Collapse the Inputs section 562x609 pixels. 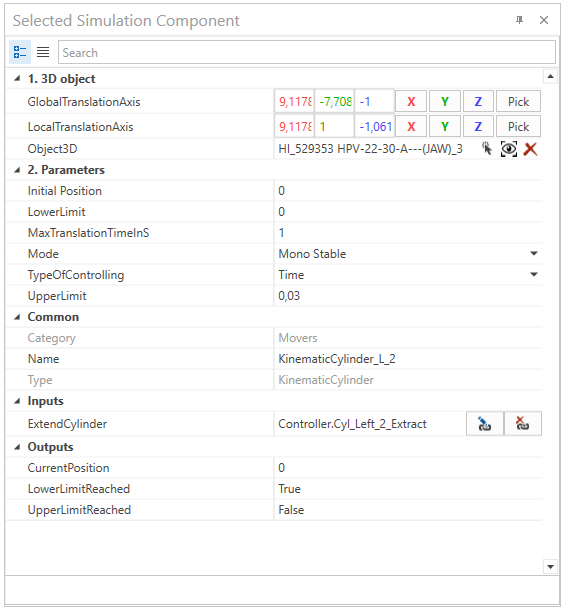17,401
